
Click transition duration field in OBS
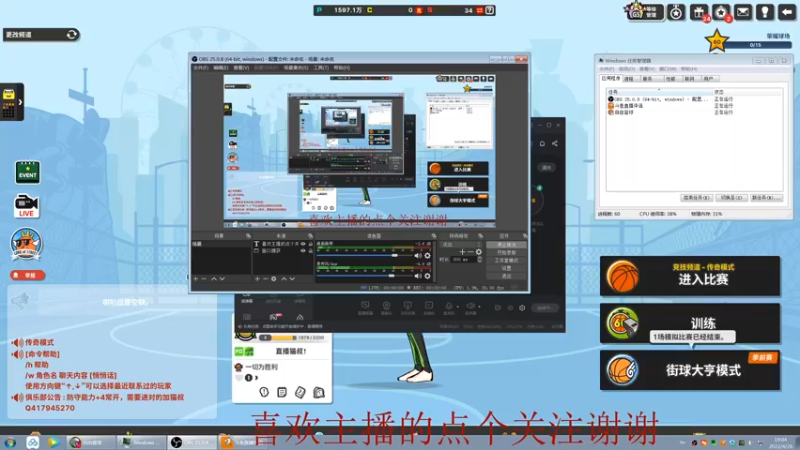tap(464, 260)
